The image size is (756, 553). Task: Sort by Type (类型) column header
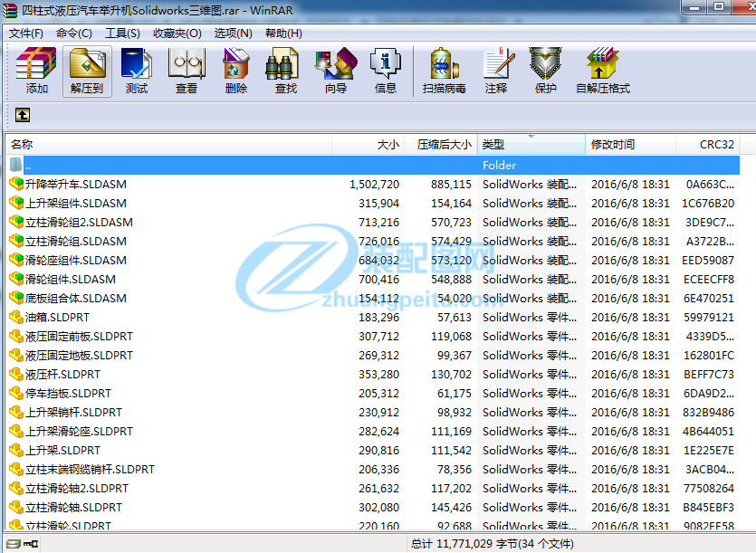pos(531,145)
